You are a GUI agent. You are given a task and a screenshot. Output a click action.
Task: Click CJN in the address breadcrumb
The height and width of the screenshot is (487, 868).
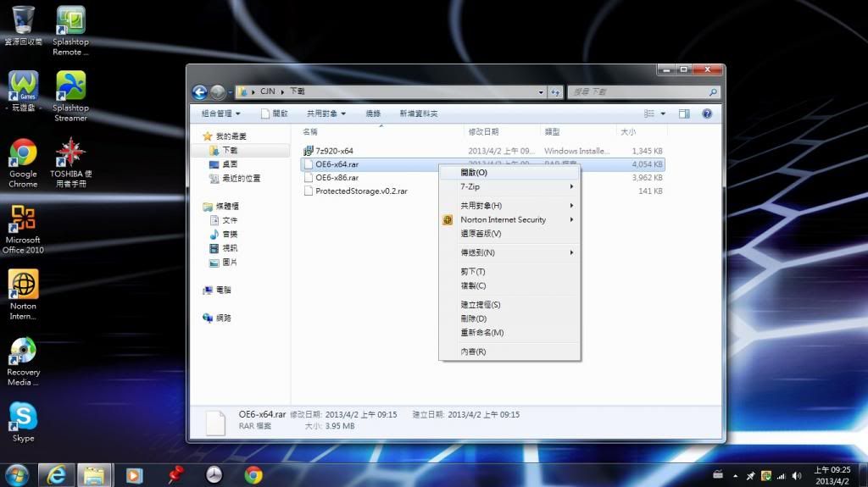(267, 91)
